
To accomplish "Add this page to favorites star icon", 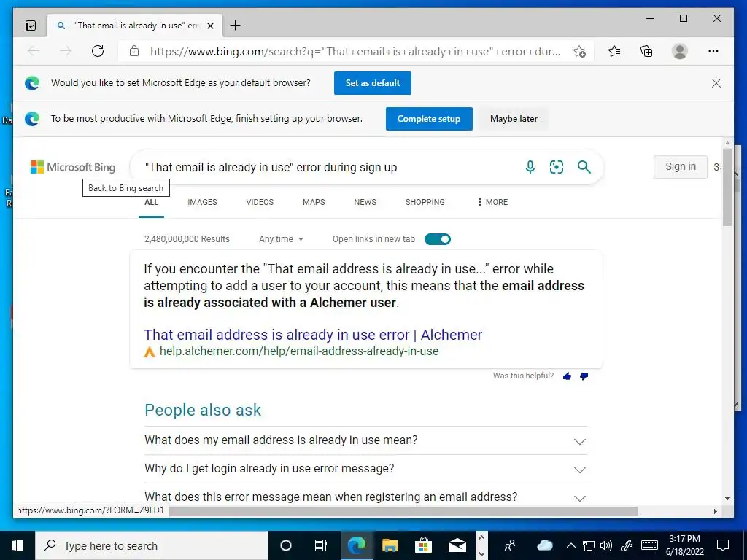I will 579,52.
